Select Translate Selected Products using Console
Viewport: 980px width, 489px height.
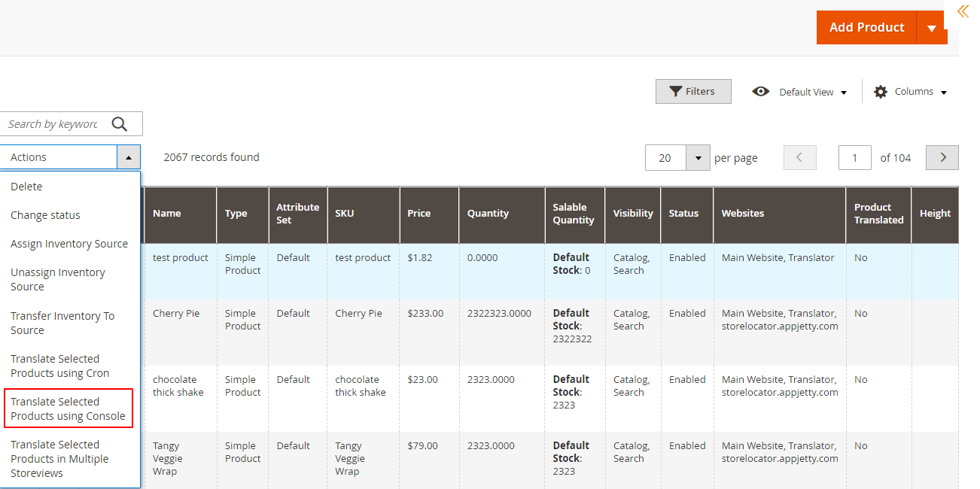[x=68, y=409]
